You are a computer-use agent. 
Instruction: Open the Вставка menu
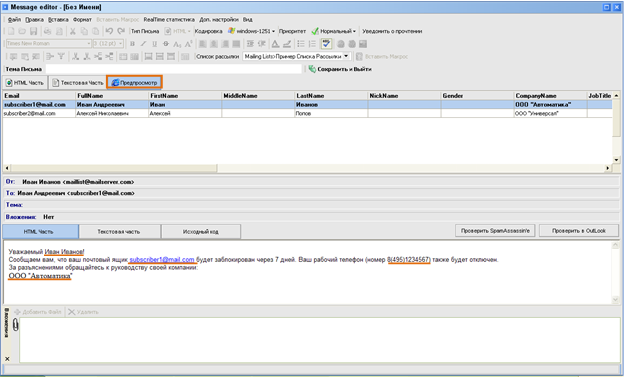click(x=58, y=20)
